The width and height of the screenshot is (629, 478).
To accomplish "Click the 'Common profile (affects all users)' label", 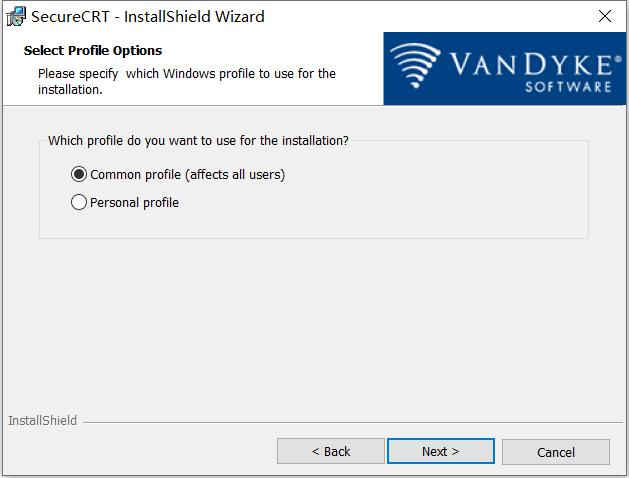I will (x=187, y=174).
